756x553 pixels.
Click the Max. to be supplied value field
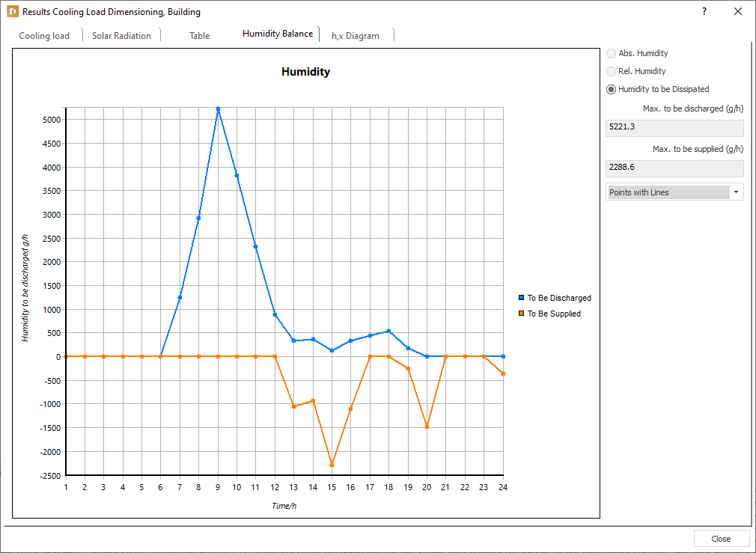[674, 168]
